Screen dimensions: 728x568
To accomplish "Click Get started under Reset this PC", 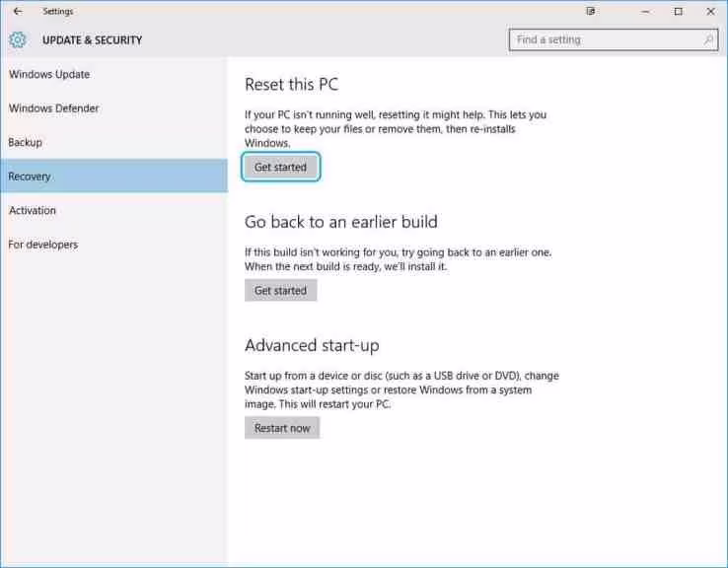I will [281, 167].
